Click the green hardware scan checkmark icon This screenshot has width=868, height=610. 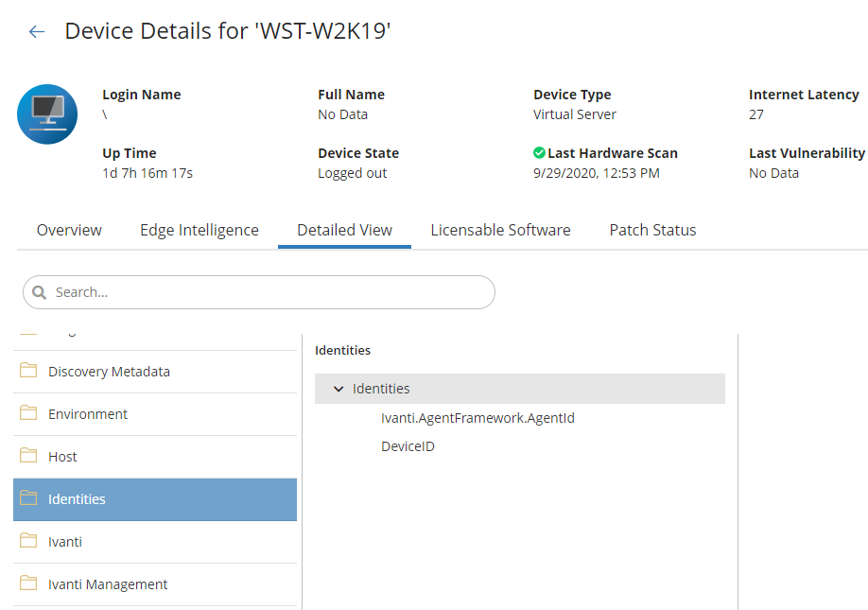click(539, 153)
